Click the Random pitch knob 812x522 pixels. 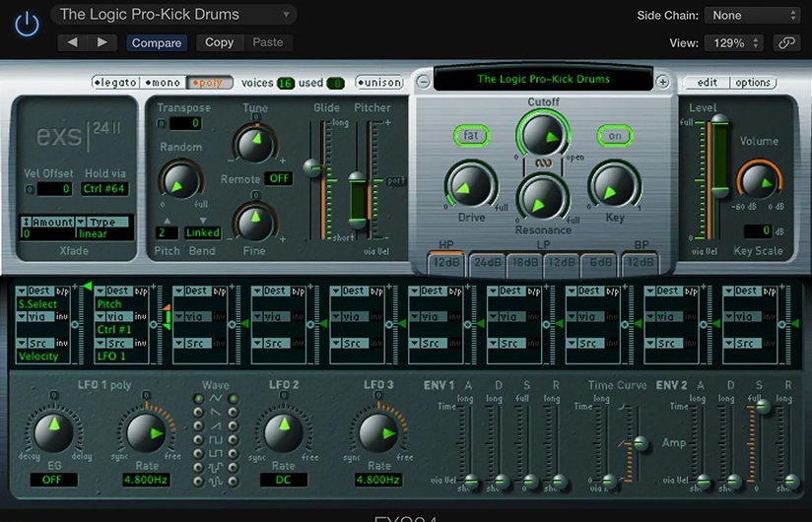180,181
